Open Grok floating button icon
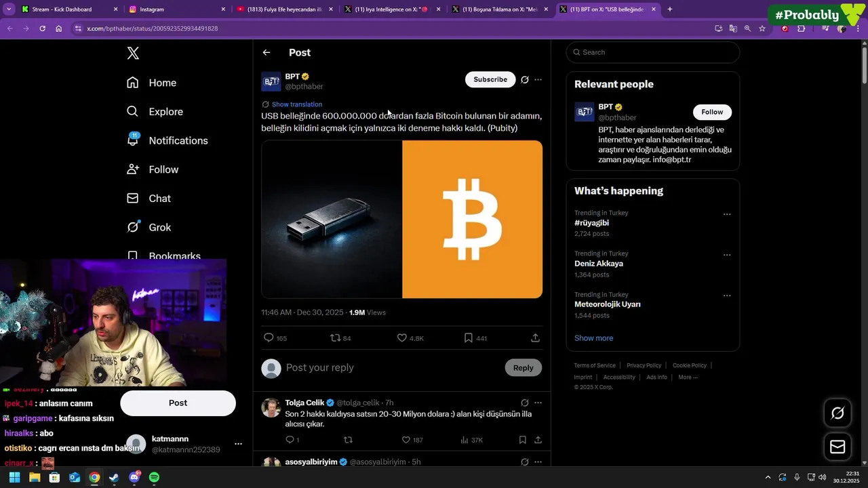The image size is (868, 488). click(837, 413)
